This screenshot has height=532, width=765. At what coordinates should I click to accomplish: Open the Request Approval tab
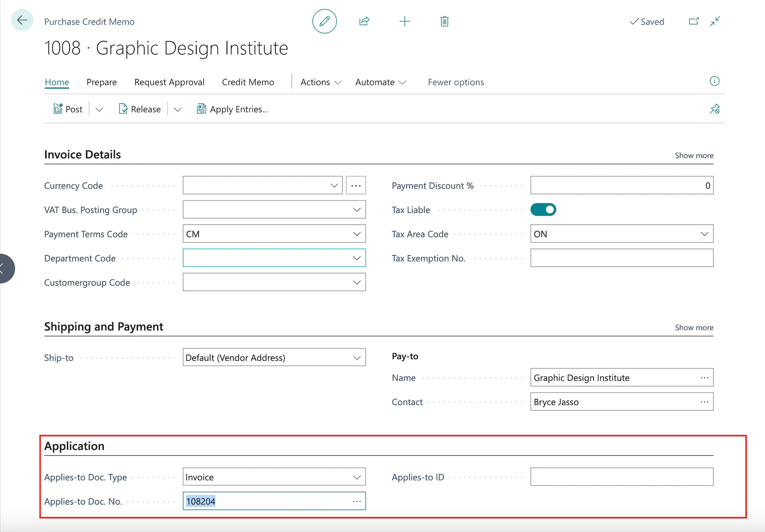click(x=169, y=82)
